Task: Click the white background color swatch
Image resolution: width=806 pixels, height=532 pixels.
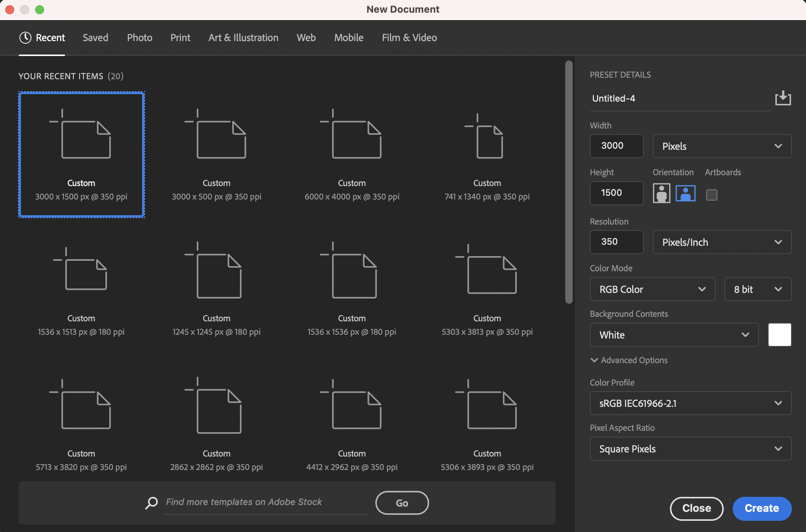Action: (779, 335)
